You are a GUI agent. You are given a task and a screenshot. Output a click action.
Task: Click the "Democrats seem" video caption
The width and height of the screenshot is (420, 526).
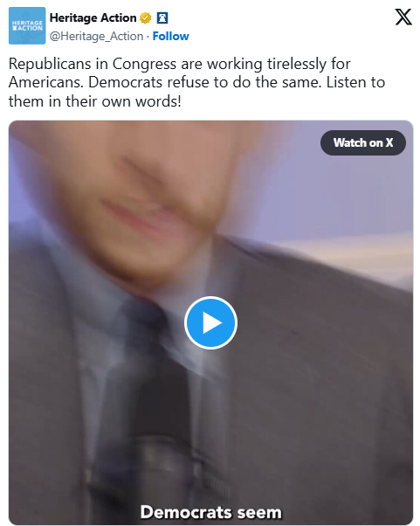(x=210, y=512)
